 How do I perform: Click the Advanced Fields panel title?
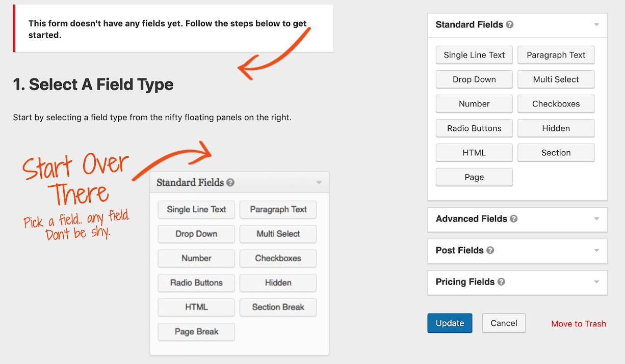point(472,219)
